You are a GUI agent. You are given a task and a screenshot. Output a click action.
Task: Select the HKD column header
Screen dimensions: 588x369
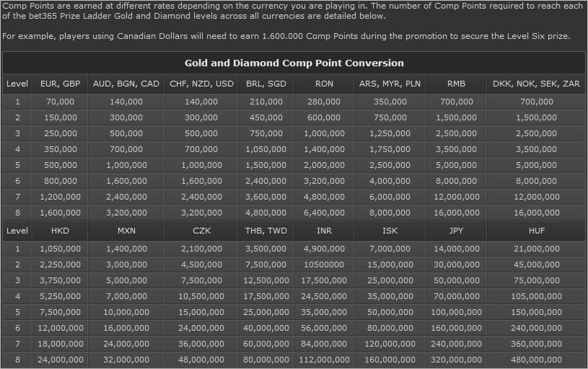(x=60, y=231)
